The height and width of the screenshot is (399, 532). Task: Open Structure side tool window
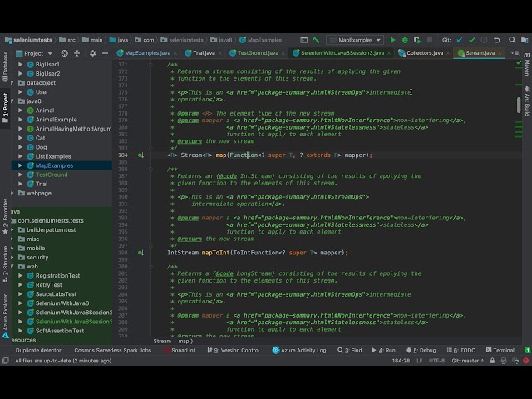[6, 264]
